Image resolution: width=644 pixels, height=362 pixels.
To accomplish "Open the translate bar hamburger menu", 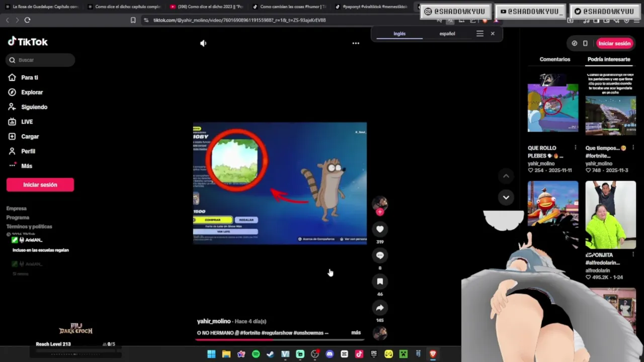I will pyautogui.click(x=480, y=34).
